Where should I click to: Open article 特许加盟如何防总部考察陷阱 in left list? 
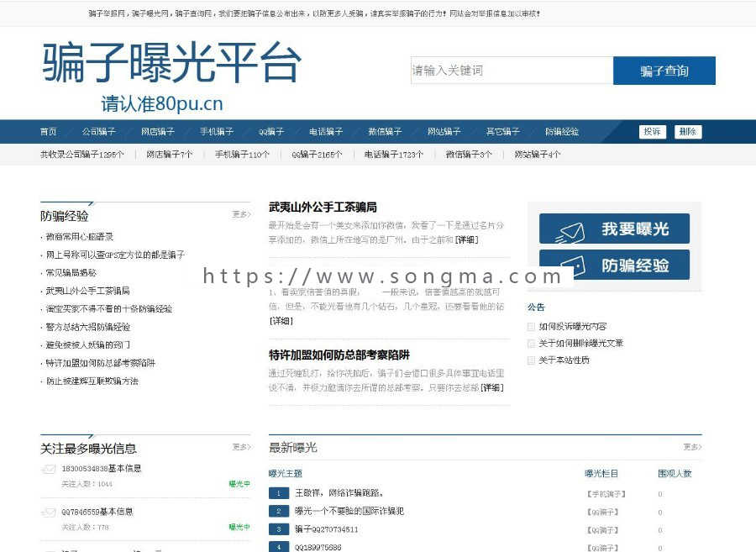[x=100, y=363]
